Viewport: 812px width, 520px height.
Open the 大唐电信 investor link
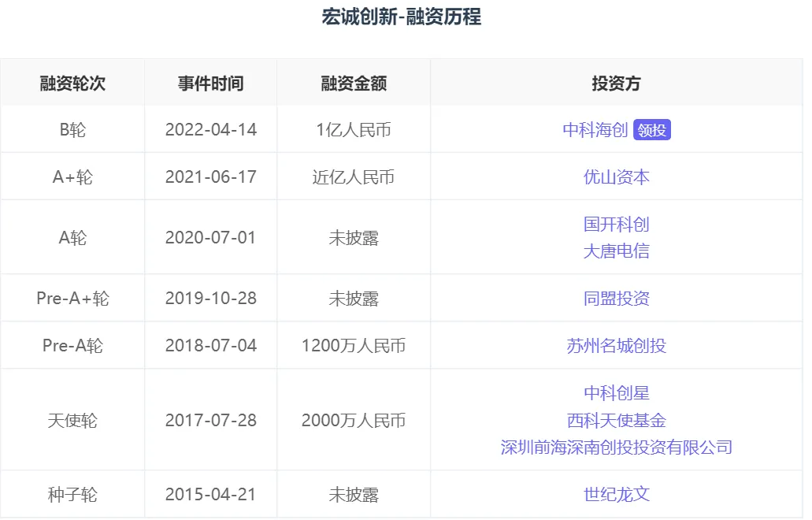(617, 251)
